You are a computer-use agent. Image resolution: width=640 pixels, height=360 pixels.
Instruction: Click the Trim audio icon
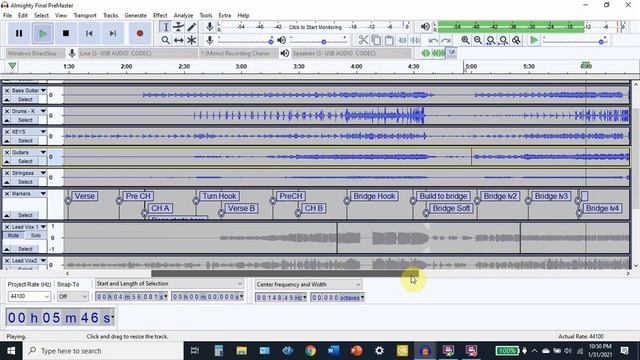(x=402, y=40)
